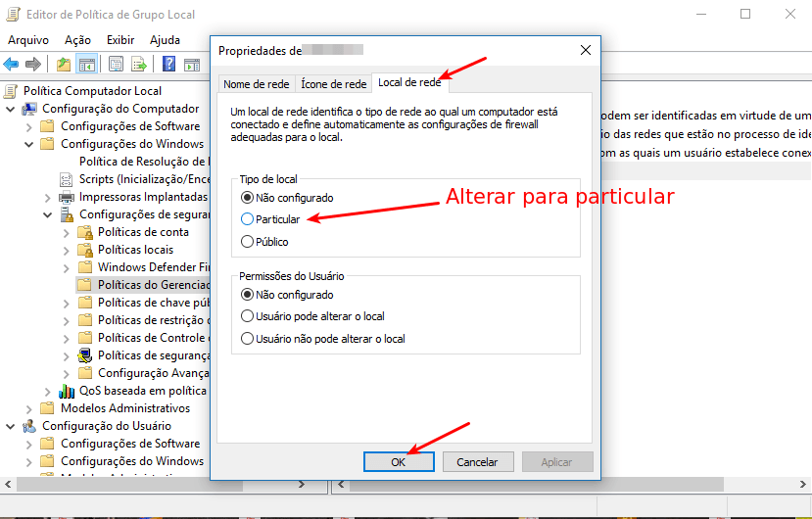Viewport: 812px width, 519px height.
Task: Click the Up one level folder icon
Action: click(x=64, y=65)
